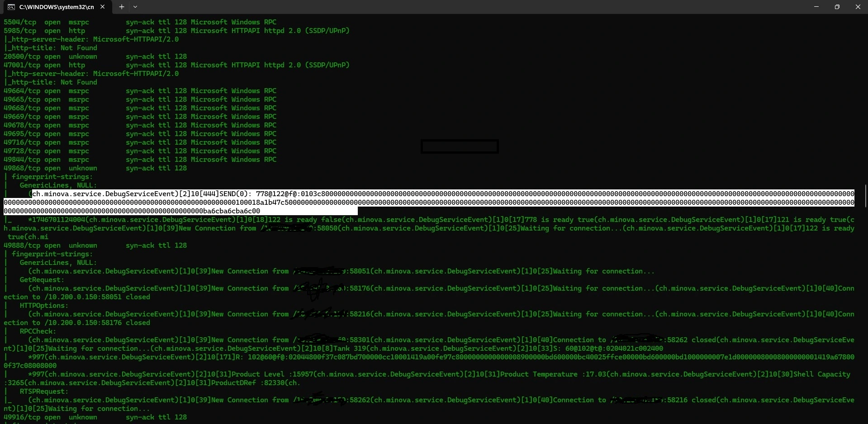
Task: Click the command prompt icon in the tab
Action: (11, 7)
